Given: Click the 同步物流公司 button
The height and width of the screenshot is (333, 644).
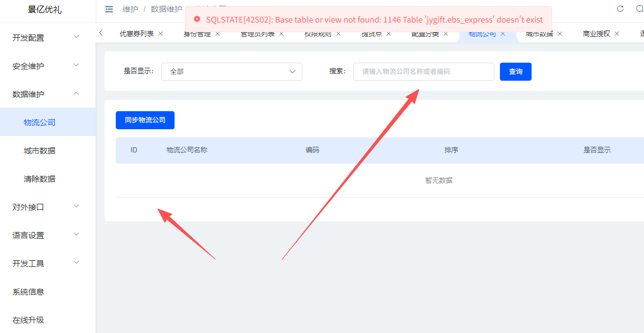Looking at the screenshot, I should coord(145,120).
